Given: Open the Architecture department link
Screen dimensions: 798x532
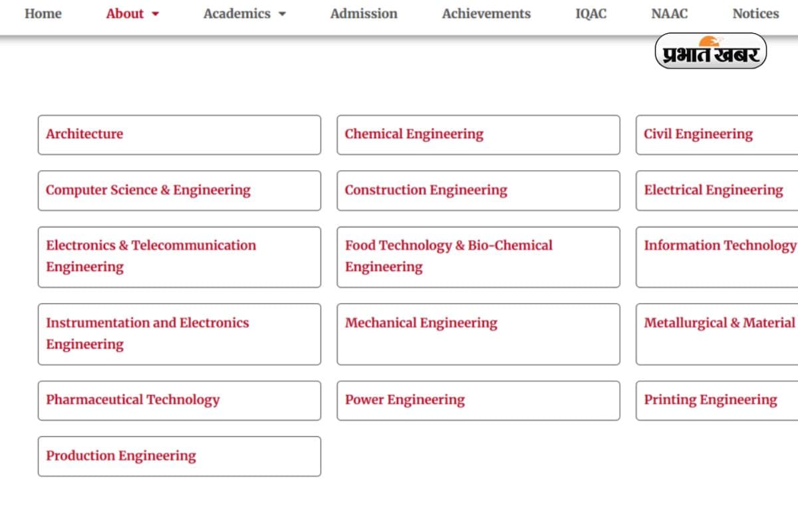Looking at the screenshot, I should pyautogui.click(x=84, y=134).
